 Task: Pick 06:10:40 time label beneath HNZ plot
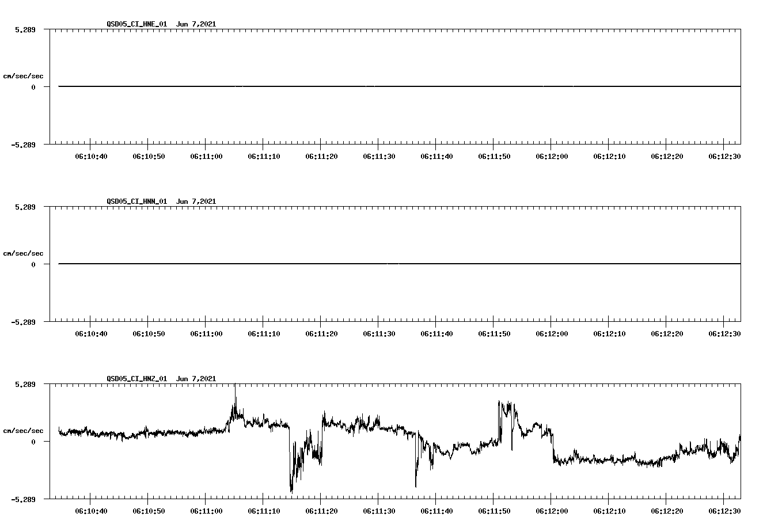[x=91, y=511]
